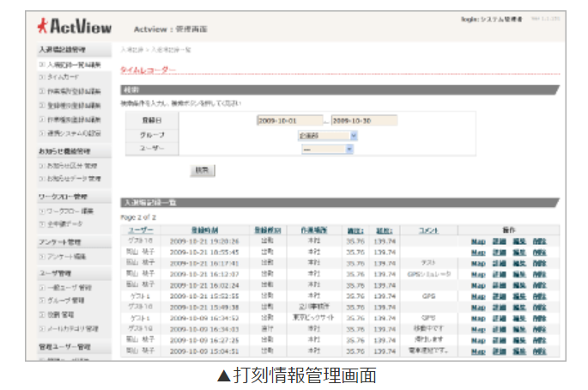
Task: Click the ActView logo
Action: coord(77,25)
